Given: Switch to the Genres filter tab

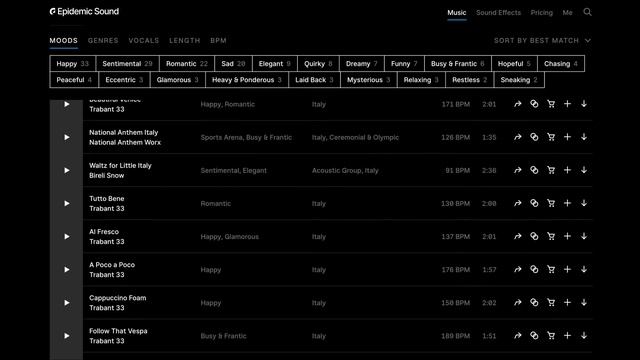Looking at the screenshot, I should pyautogui.click(x=103, y=40).
